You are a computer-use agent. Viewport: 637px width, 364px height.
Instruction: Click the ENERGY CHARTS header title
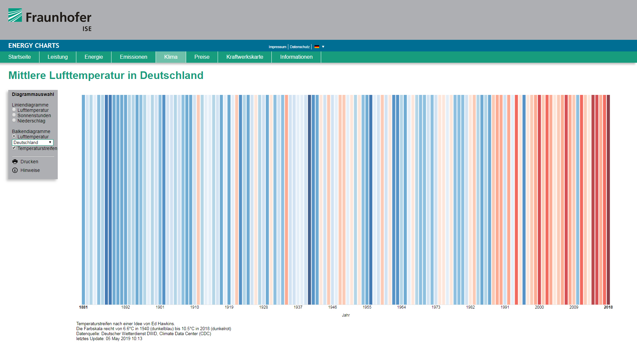34,45
